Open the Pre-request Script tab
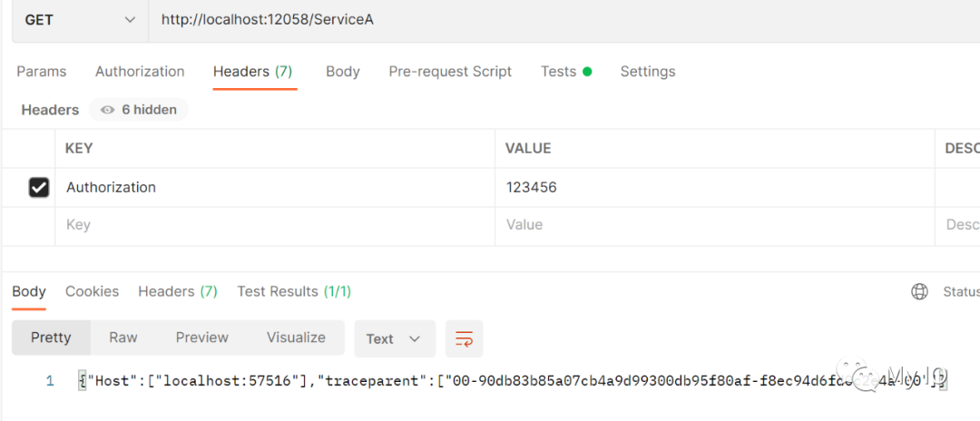Image resolution: width=980 pixels, height=421 pixels. 450,72
